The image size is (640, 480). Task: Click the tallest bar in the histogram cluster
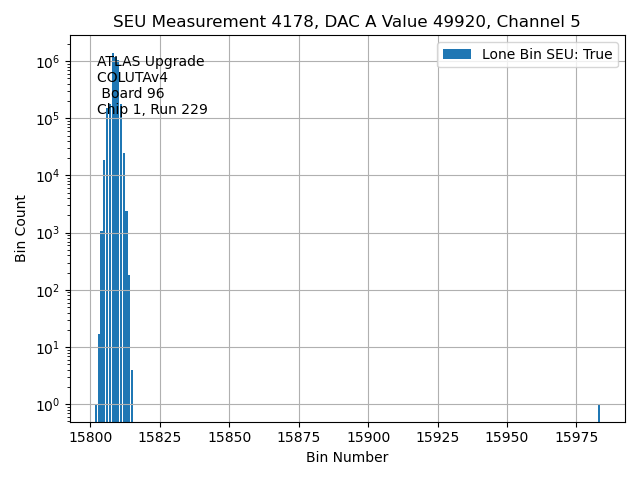pyautogui.click(x=113, y=240)
